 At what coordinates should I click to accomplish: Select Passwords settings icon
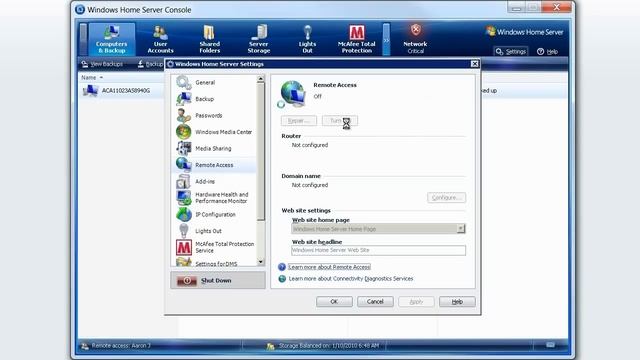[x=184, y=116]
